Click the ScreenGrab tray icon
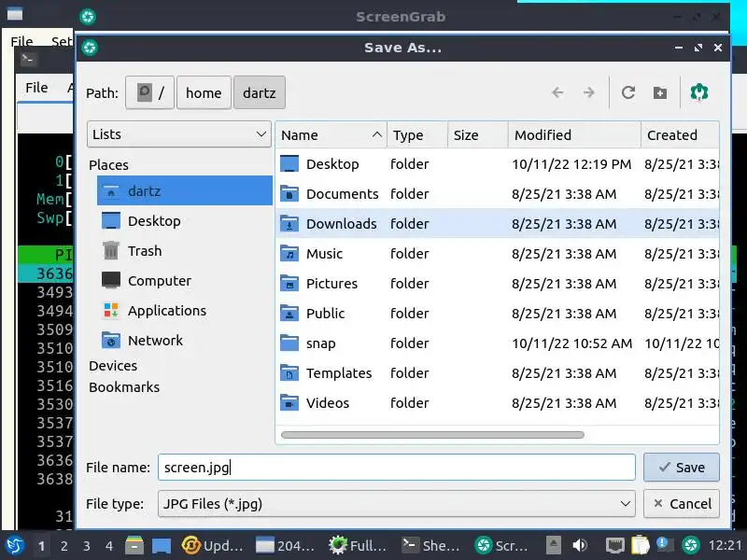Viewport: 747px width, 560px height. (691, 546)
